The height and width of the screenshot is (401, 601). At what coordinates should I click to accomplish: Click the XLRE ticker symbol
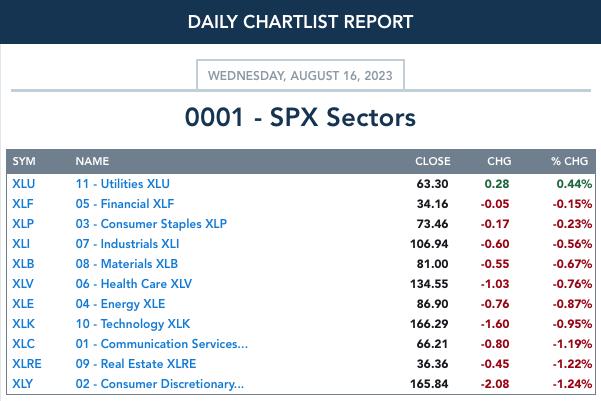[x=26, y=363]
